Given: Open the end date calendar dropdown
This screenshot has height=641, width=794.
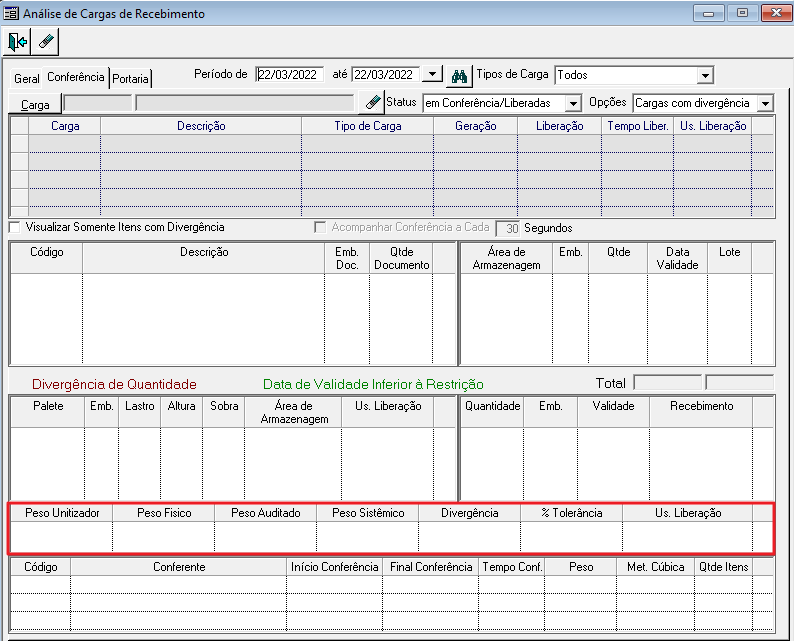Looking at the screenshot, I should (432, 74).
